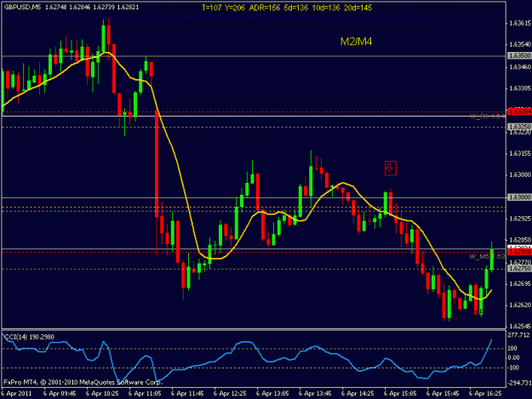Select the gray 1.63250 price level tag
Image resolution: width=532 pixels, height=399 pixels.
coord(519,127)
